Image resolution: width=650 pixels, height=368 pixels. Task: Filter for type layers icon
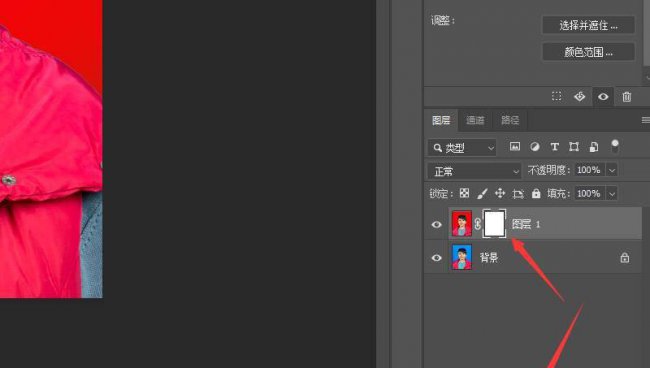click(x=554, y=147)
